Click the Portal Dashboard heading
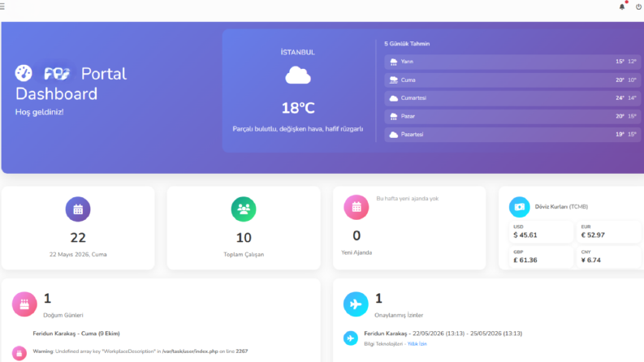This screenshot has width=644, height=362. coord(71,84)
